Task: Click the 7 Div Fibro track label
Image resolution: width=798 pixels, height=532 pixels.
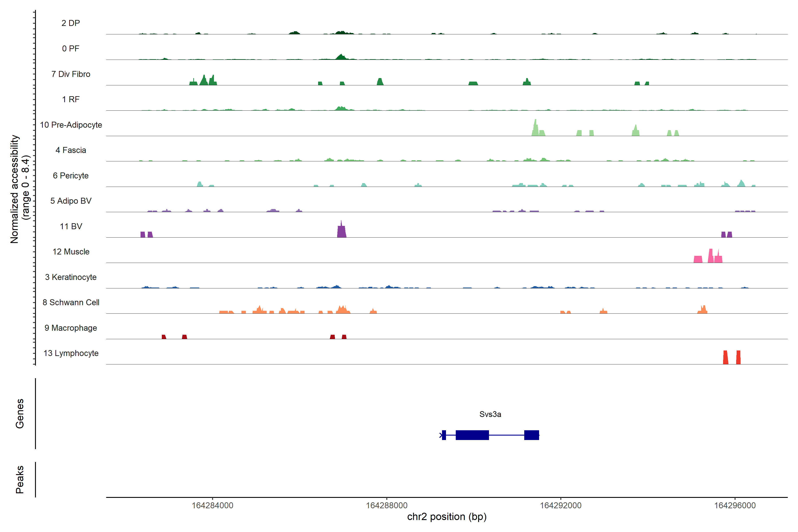Action: tap(70, 74)
